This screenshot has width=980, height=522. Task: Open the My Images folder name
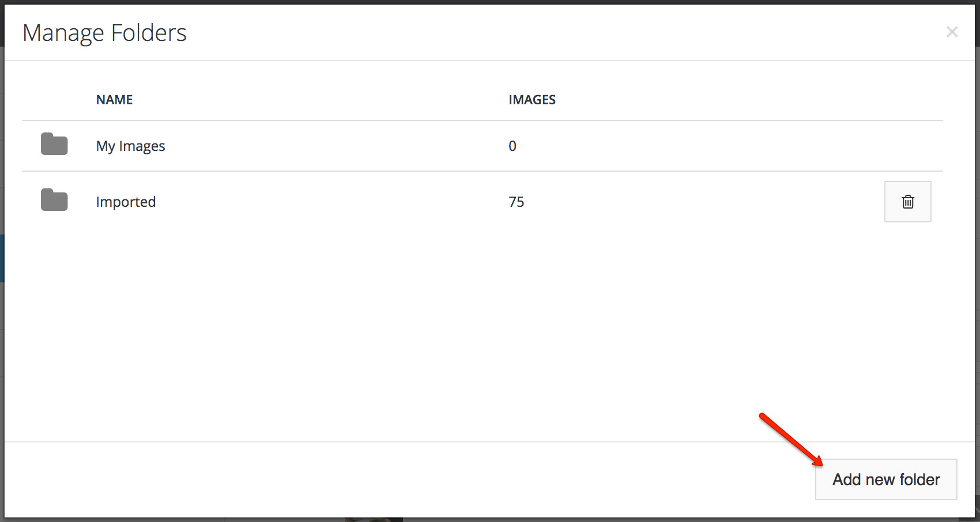[x=130, y=146]
